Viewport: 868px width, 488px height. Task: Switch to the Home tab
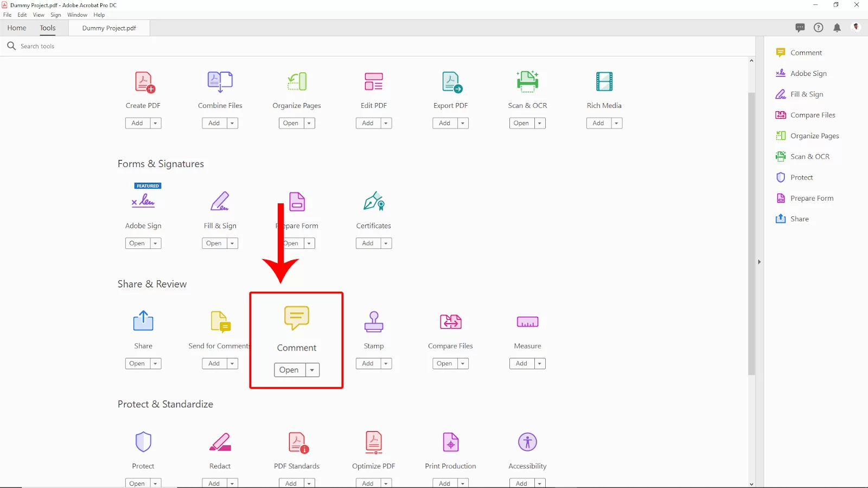coord(17,28)
